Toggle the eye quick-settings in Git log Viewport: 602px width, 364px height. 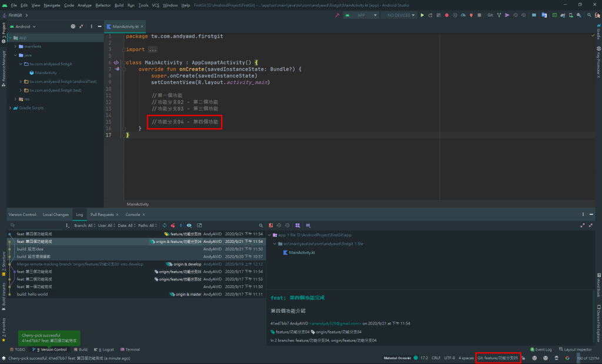click(x=189, y=225)
